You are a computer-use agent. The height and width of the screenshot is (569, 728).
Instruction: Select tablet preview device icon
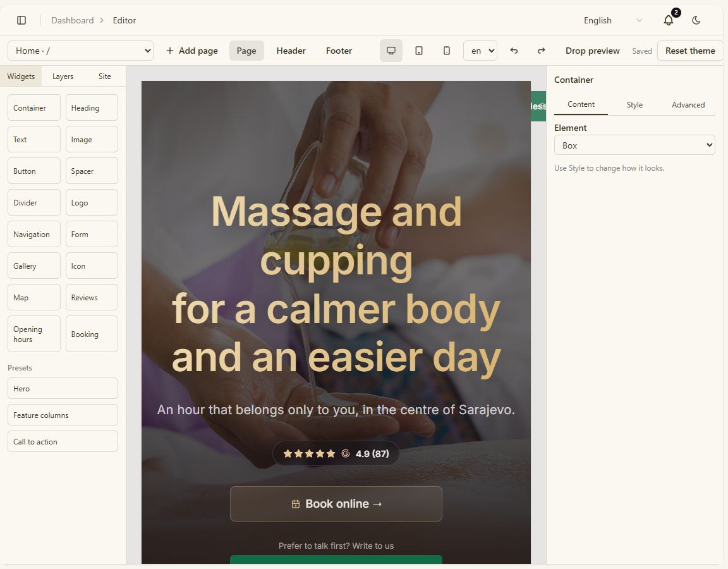pyautogui.click(x=419, y=51)
